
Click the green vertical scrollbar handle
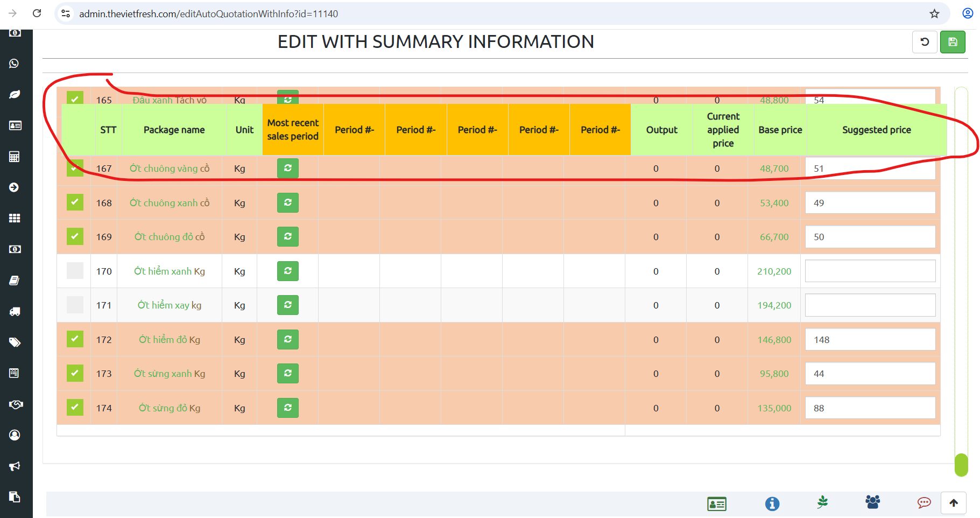pyautogui.click(x=961, y=465)
